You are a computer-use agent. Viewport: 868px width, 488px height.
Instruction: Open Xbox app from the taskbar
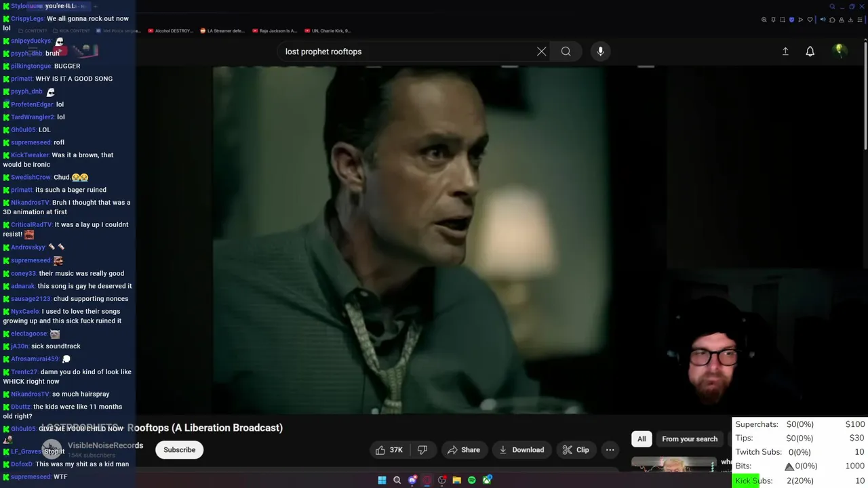pos(487,480)
